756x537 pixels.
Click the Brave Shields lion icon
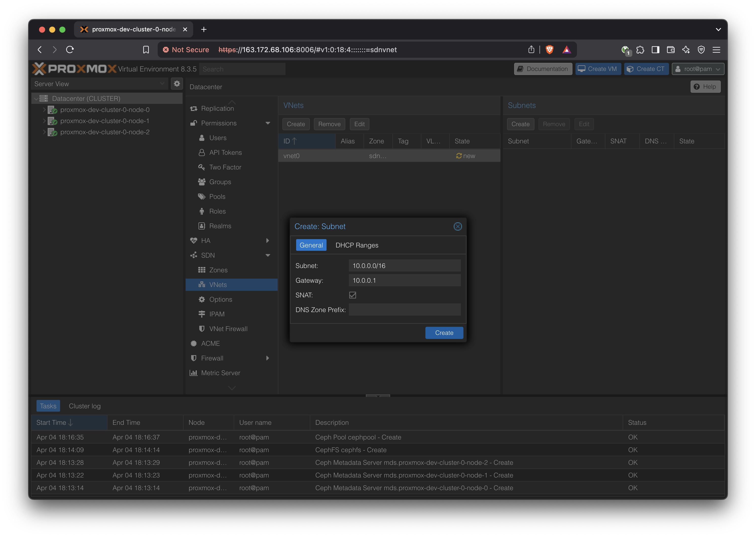coord(550,50)
